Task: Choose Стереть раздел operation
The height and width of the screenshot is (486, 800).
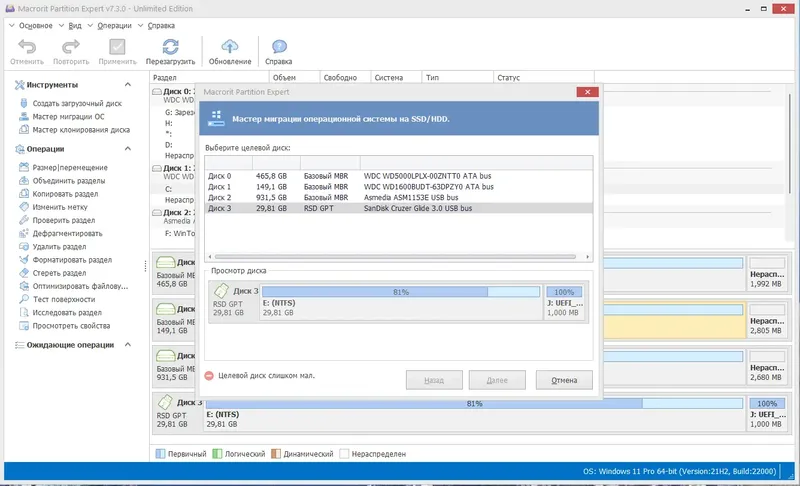Action: point(59,273)
